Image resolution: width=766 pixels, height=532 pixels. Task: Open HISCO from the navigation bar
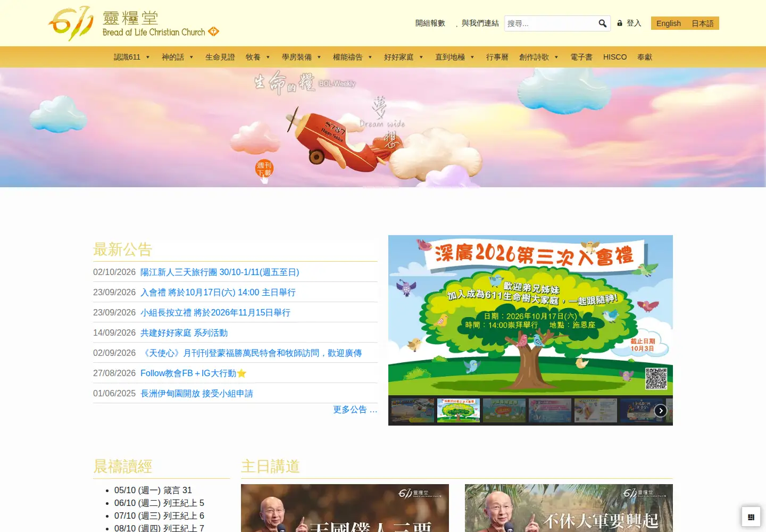click(x=615, y=57)
